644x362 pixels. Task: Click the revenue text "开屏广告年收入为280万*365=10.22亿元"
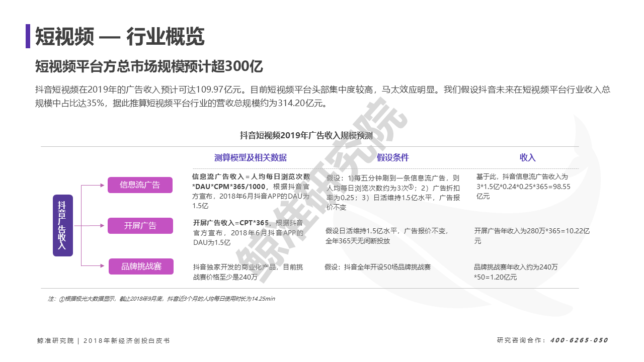(532, 236)
